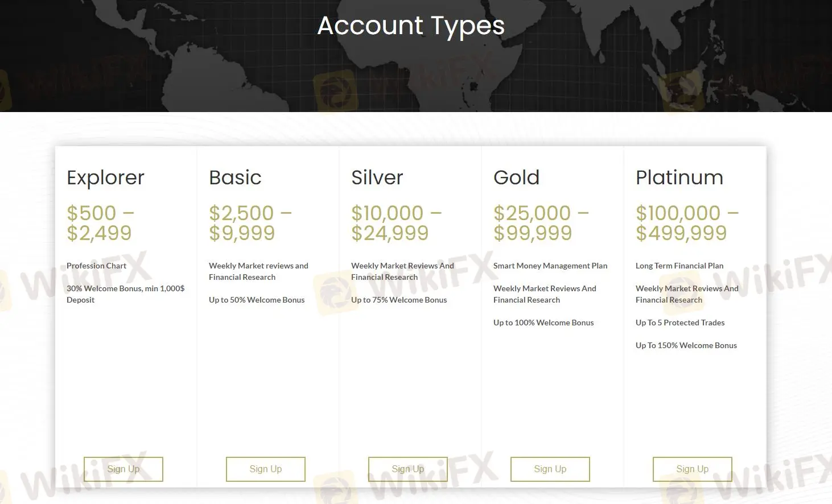Click the $10,000 – $24,999 price range
This screenshot has width=832, height=504.
pyautogui.click(x=397, y=223)
